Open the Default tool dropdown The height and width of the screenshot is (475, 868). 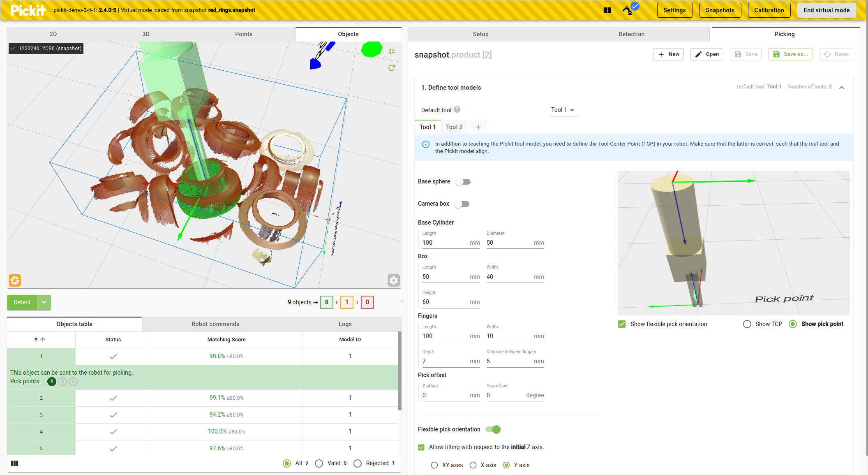pyautogui.click(x=563, y=110)
